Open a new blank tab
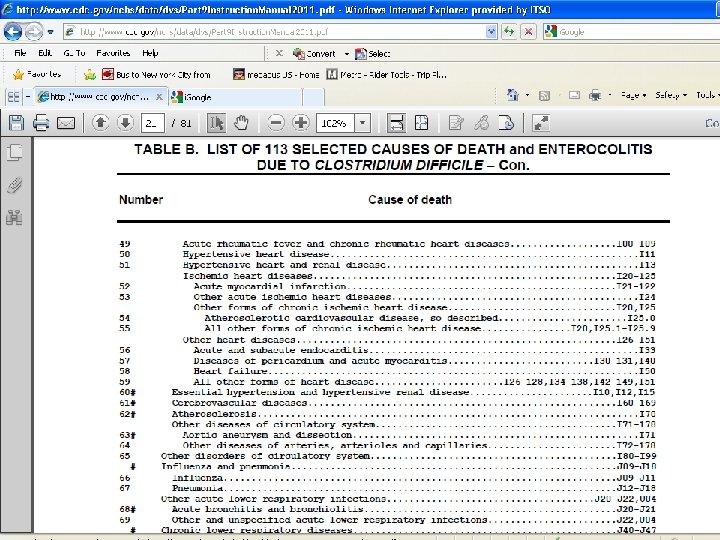 (313, 97)
